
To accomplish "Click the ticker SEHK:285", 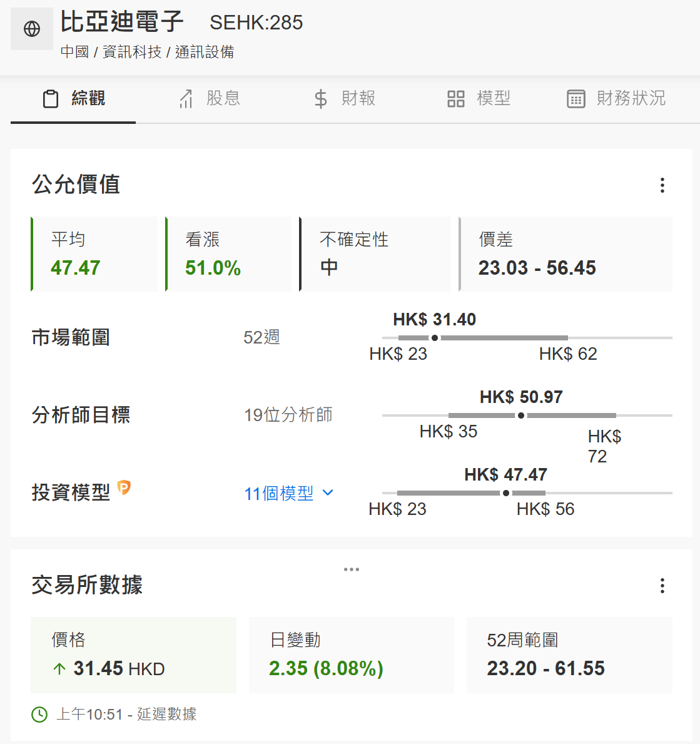I will pyautogui.click(x=256, y=23).
